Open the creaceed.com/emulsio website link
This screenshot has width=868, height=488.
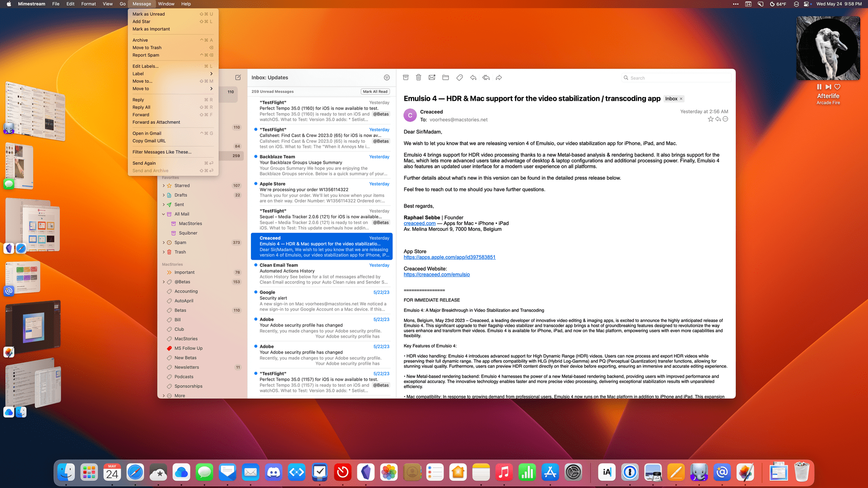click(437, 274)
